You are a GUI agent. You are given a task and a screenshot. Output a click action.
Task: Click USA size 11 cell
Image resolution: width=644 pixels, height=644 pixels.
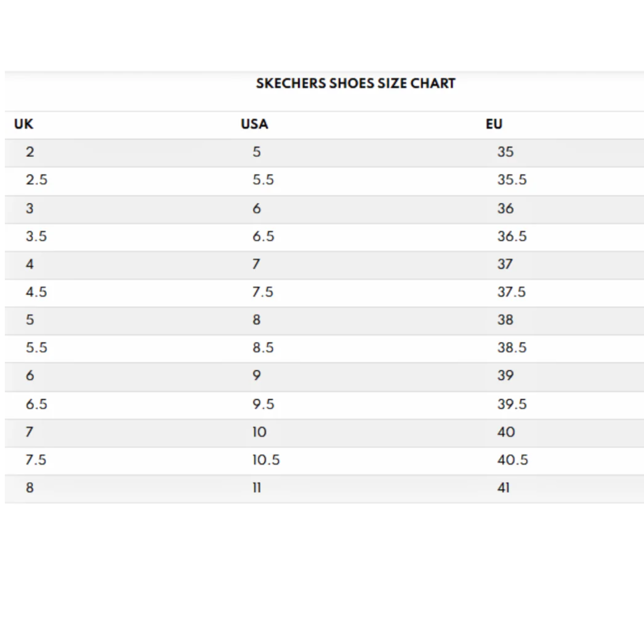point(257,488)
